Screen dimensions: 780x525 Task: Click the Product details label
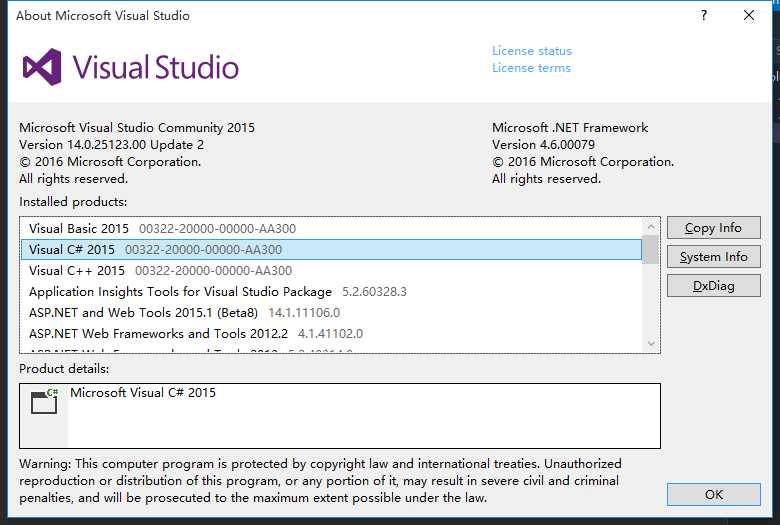64,369
